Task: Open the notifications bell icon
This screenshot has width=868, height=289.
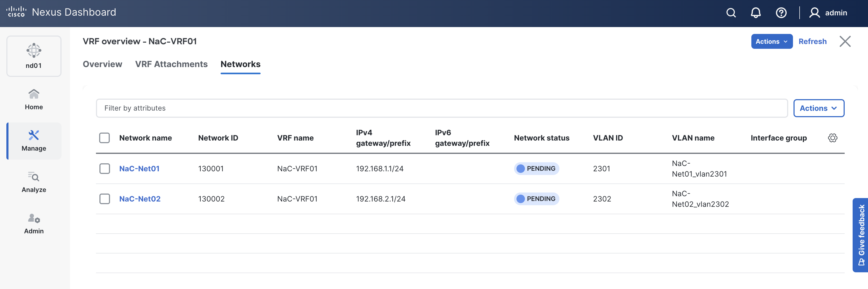Action: tap(755, 13)
